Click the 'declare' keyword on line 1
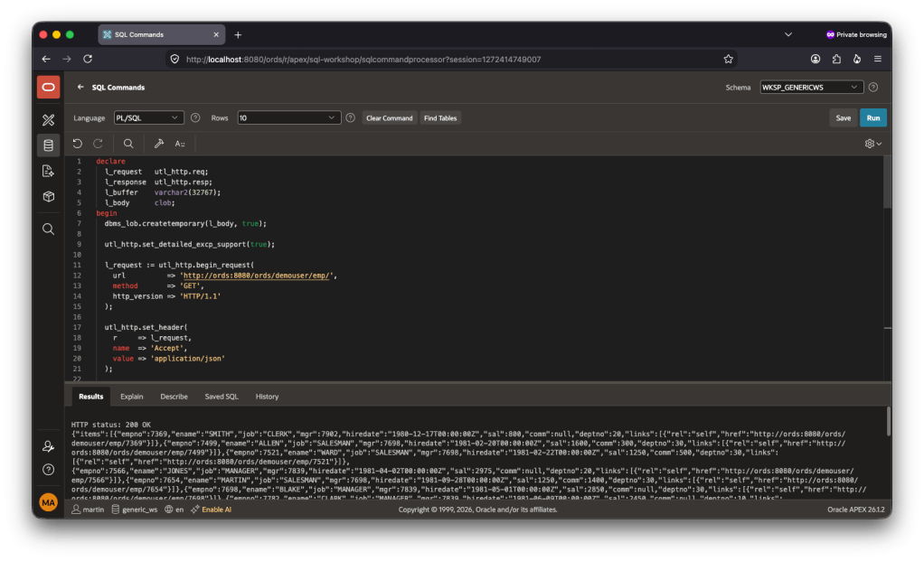This screenshot has width=924, height=561. (111, 162)
